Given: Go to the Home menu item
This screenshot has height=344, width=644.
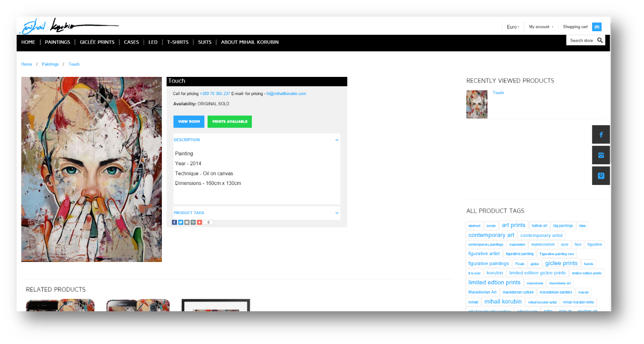Looking at the screenshot, I should click(x=28, y=42).
